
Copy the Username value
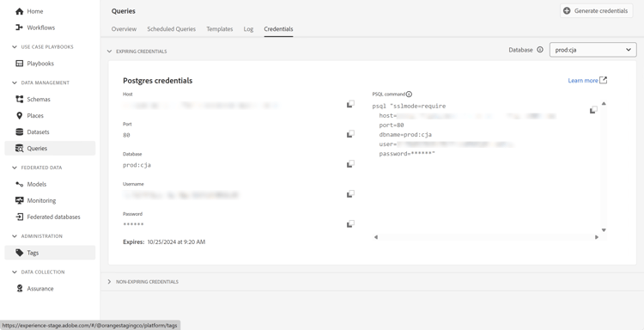point(350,193)
